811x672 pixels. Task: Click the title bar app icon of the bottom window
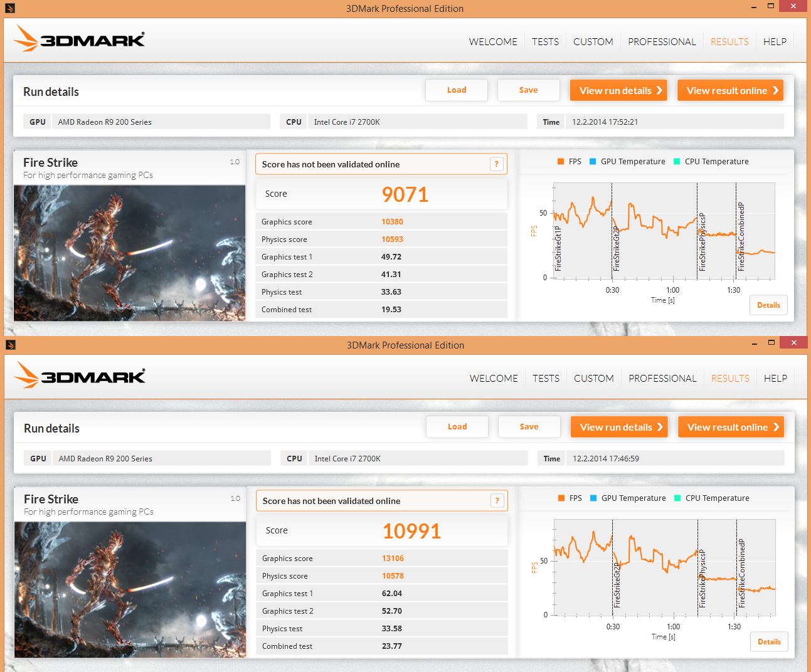(10, 345)
